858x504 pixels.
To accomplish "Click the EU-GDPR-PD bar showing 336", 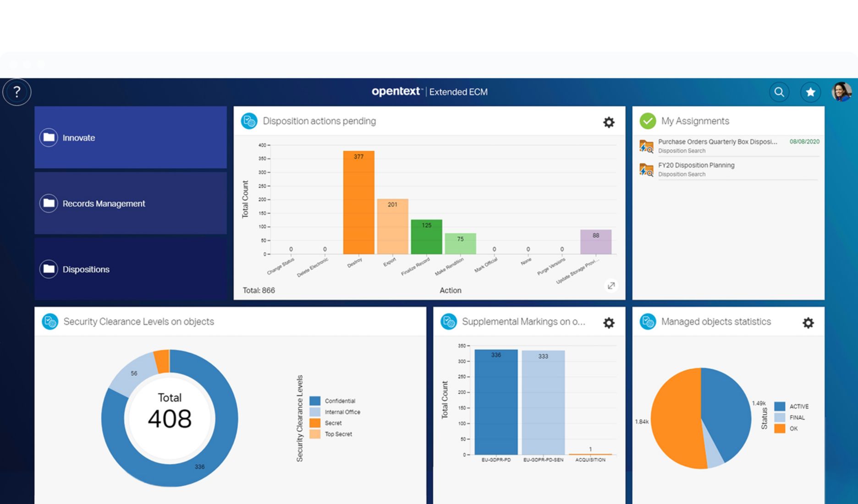I will (496, 403).
